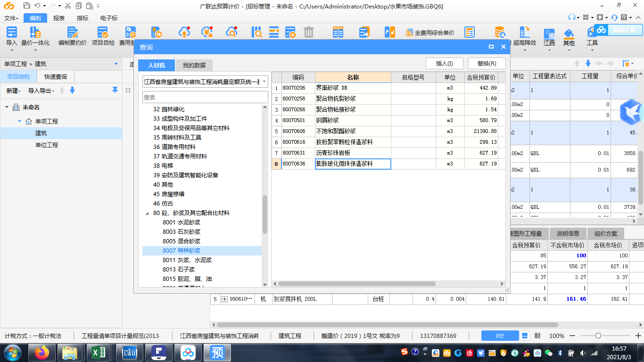
Task: Switch to stacked layout view in status bar
Action: [x=525, y=336]
